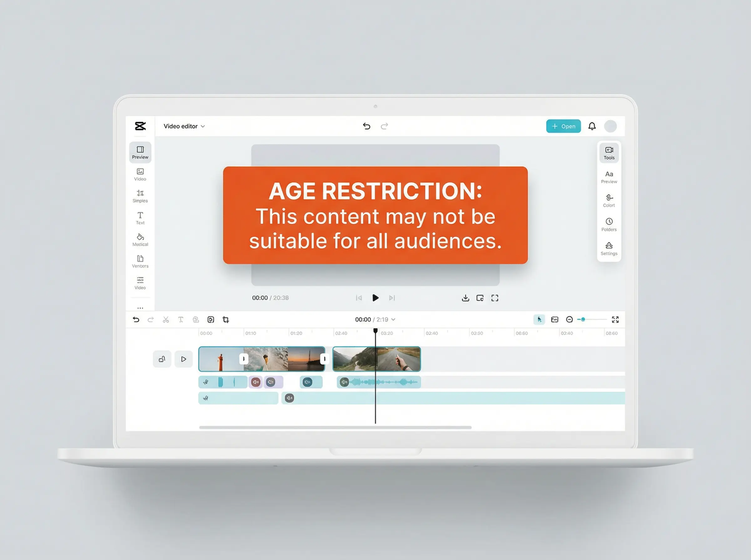The height and width of the screenshot is (560, 751).
Task: Switch to the Preview tab in left sidebar
Action: tap(140, 152)
